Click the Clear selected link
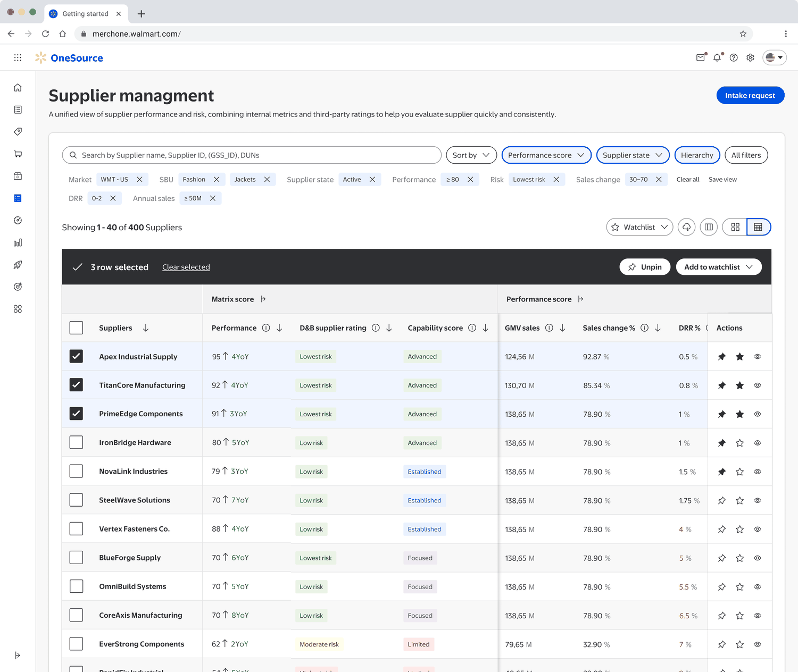 click(x=186, y=267)
